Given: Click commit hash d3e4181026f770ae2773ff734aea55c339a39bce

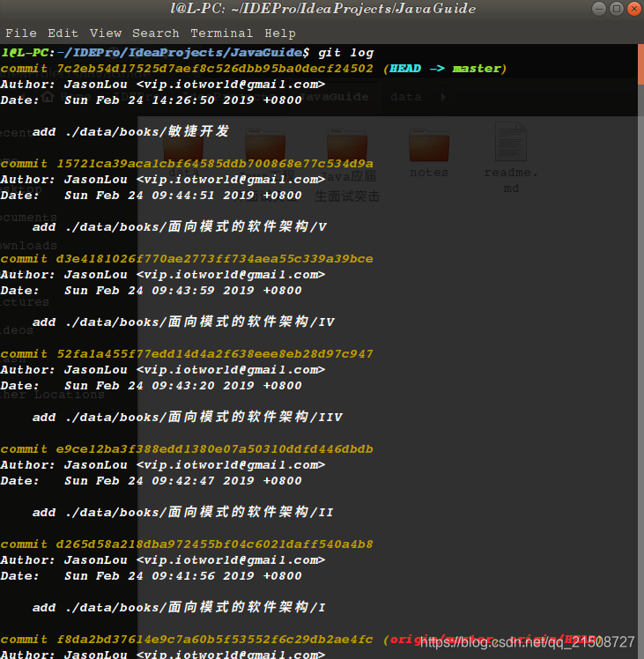Looking at the screenshot, I should 215,259.
